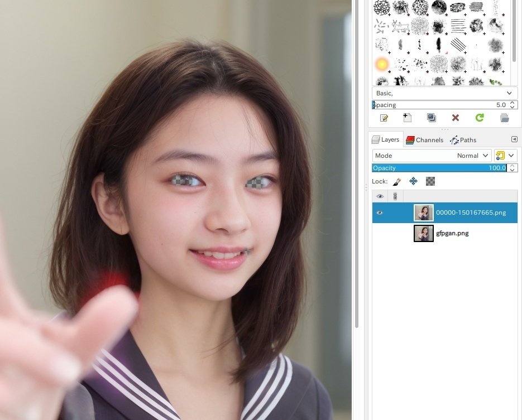Refresh brushes with the green arrow
This screenshot has height=420, width=522.
coord(480,117)
